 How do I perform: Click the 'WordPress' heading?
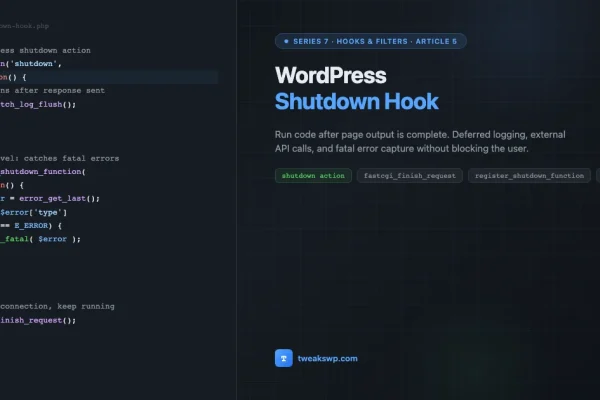[331, 75]
